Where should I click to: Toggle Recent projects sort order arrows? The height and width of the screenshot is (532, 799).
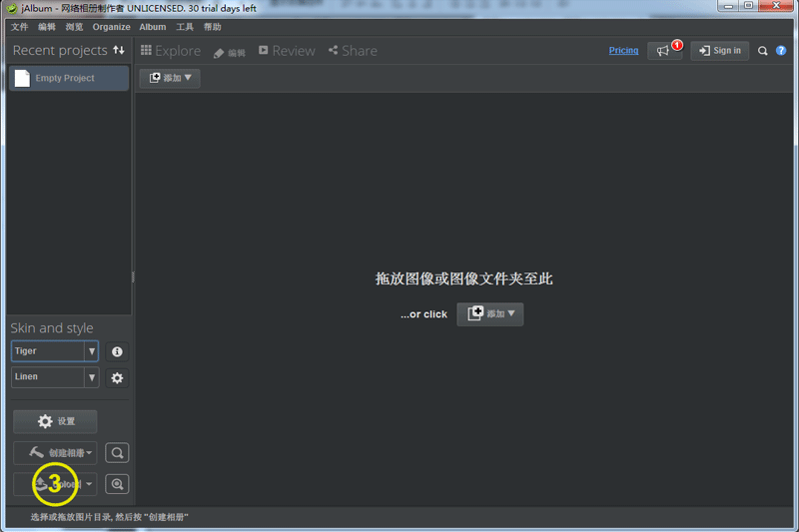click(119, 50)
